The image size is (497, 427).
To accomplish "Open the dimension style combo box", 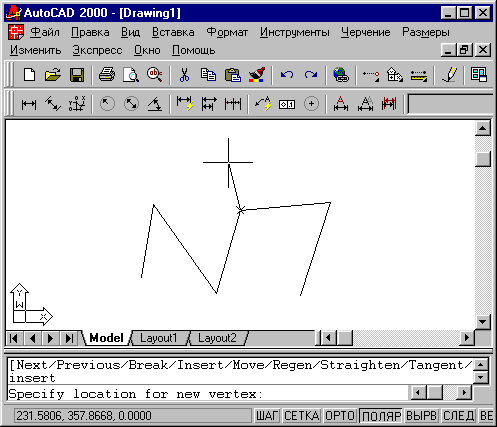I will pos(450,104).
